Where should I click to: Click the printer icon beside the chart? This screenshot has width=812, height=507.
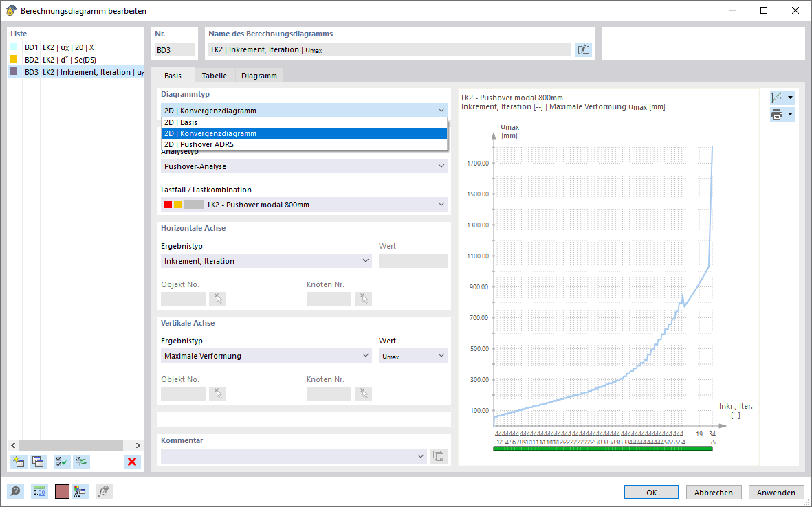click(777, 114)
